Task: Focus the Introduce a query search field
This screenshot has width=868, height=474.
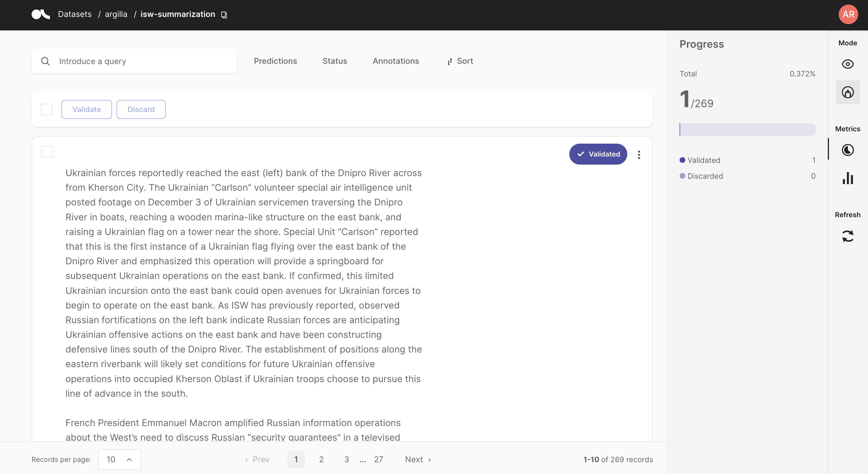Action: point(134,61)
